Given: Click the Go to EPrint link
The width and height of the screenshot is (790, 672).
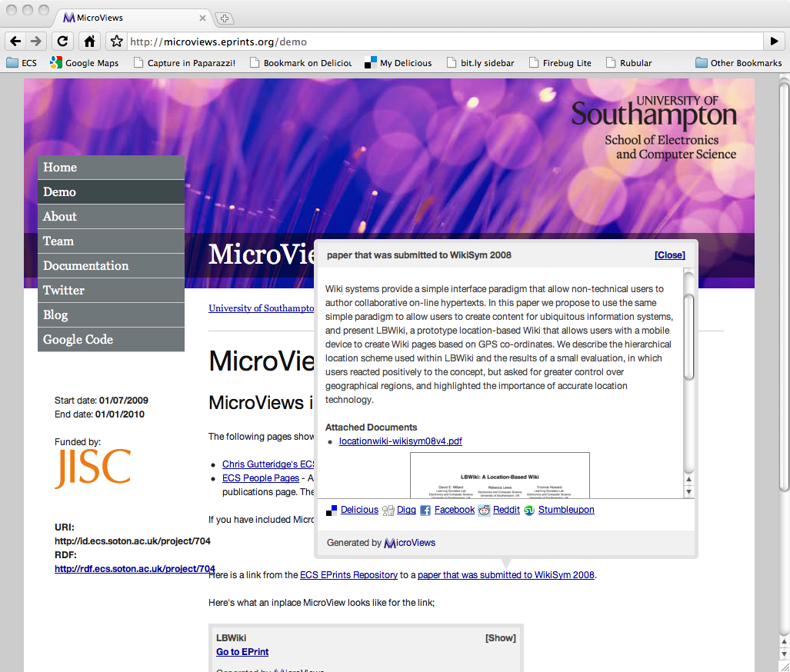Looking at the screenshot, I should click(242, 652).
